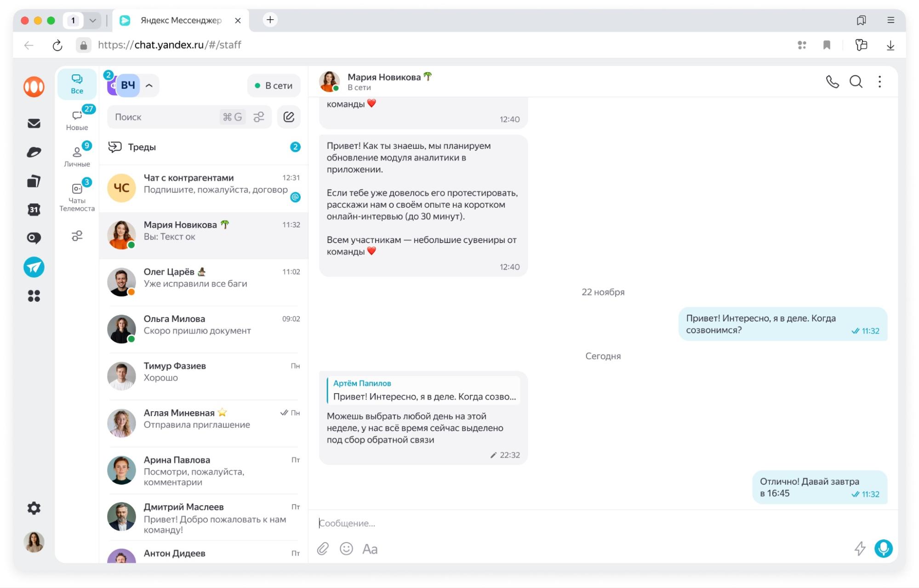Open the tab group dropdown arrow in the browser

(x=92, y=20)
